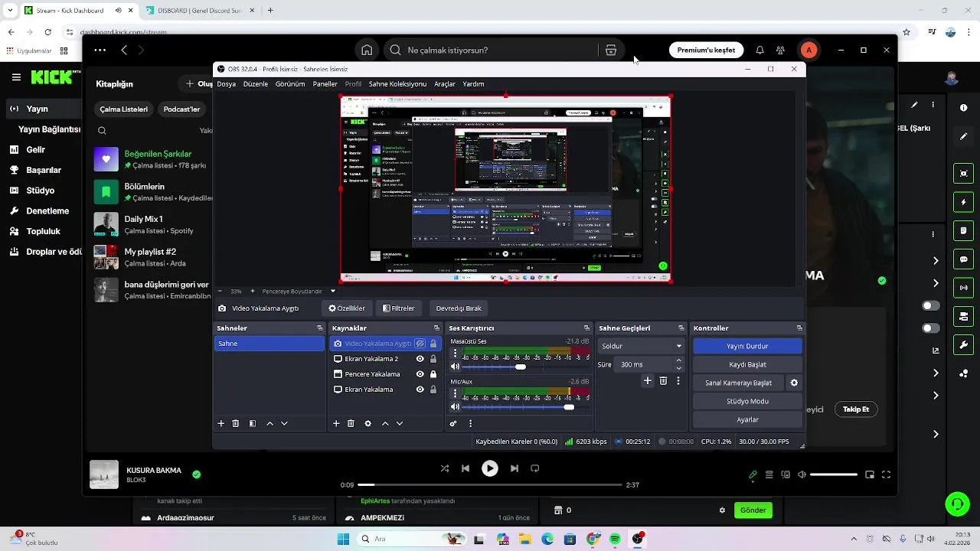Viewport: 980px width, 551px height.
Task: Open Özellikler for selected source
Action: (347, 308)
